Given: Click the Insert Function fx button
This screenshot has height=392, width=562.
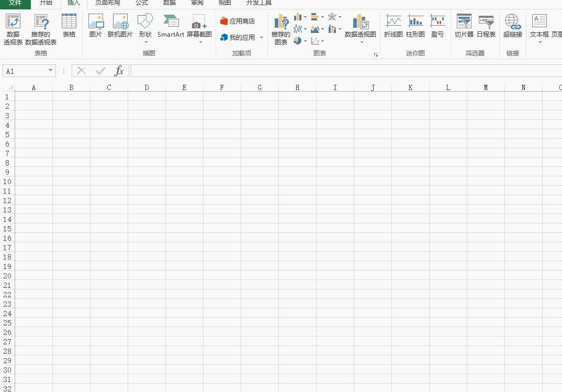Looking at the screenshot, I should [x=119, y=71].
